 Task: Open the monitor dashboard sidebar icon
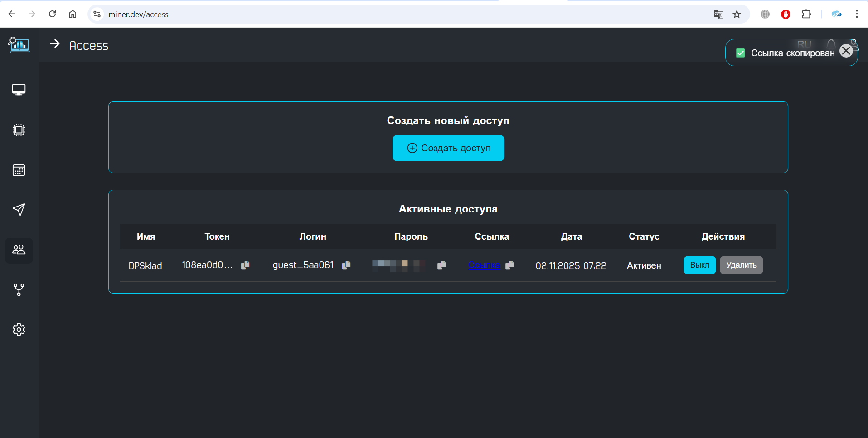[19, 90]
